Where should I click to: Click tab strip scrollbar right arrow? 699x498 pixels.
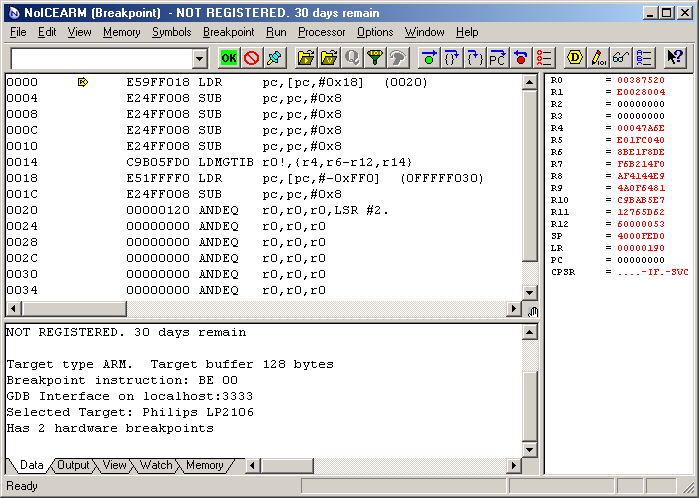click(x=514, y=465)
